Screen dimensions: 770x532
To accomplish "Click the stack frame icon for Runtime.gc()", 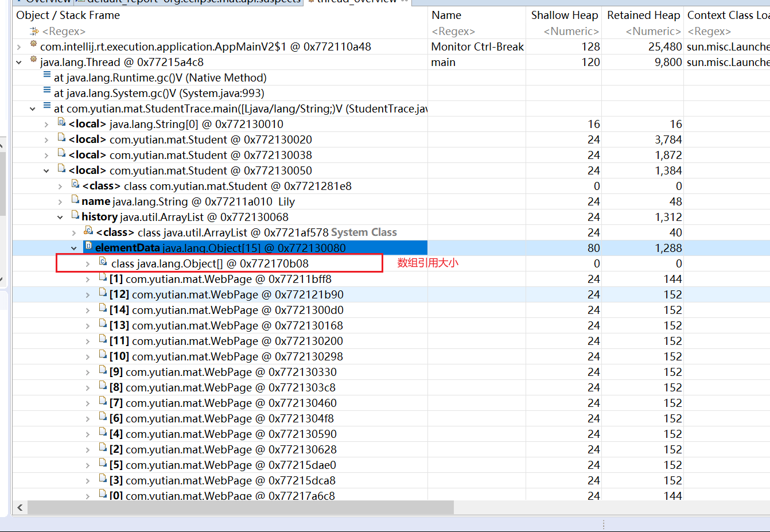I will coord(47,75).
